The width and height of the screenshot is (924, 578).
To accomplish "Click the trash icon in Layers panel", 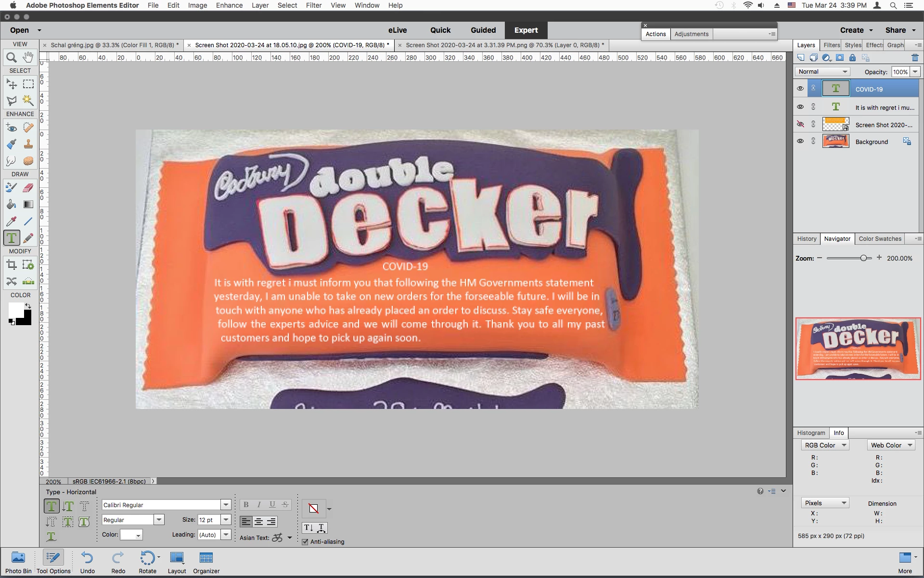I will 915,58.
